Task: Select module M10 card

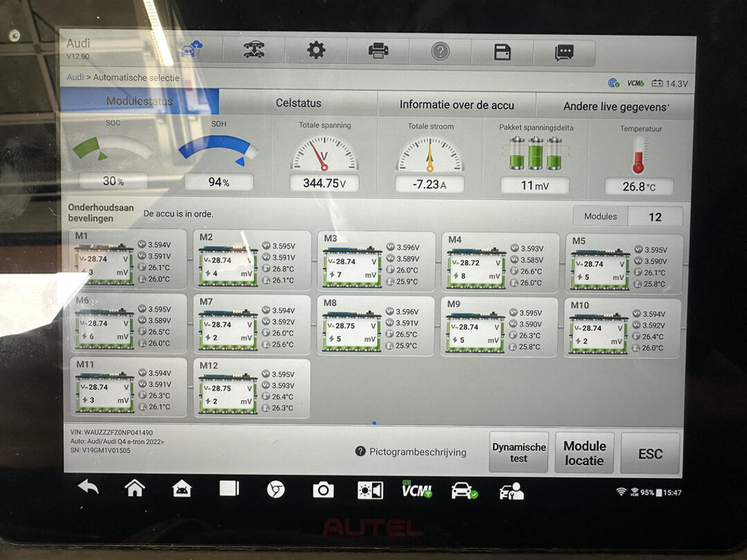Action: coord(622,328)
